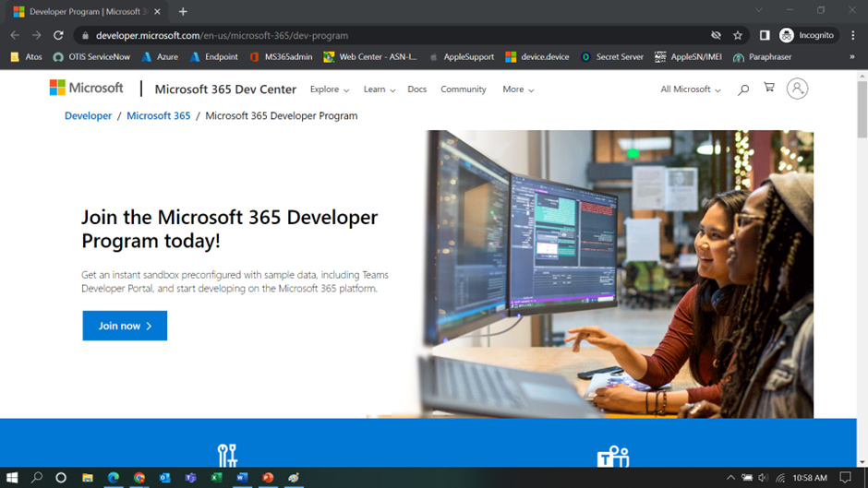This screenshot has height=488, width=868.
Task: Open Windows taskbar search
Action: tap(37, 478)
